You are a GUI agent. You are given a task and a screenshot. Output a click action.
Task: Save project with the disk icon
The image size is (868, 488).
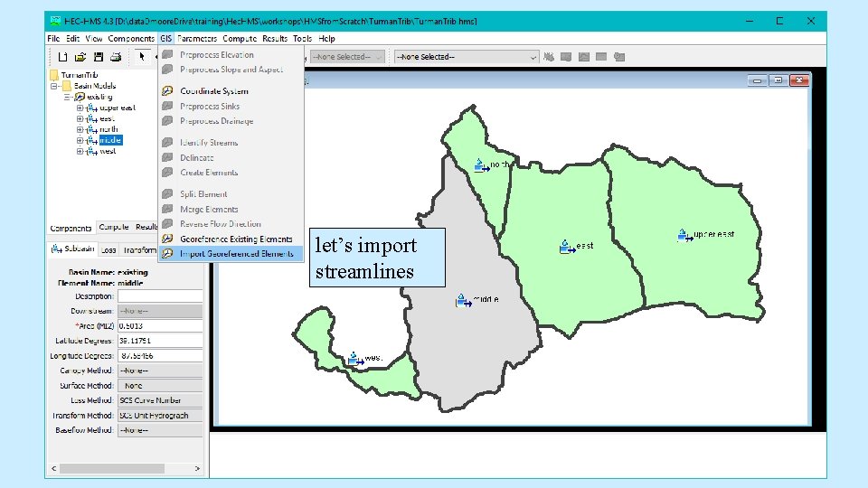(x=99, y=57)
